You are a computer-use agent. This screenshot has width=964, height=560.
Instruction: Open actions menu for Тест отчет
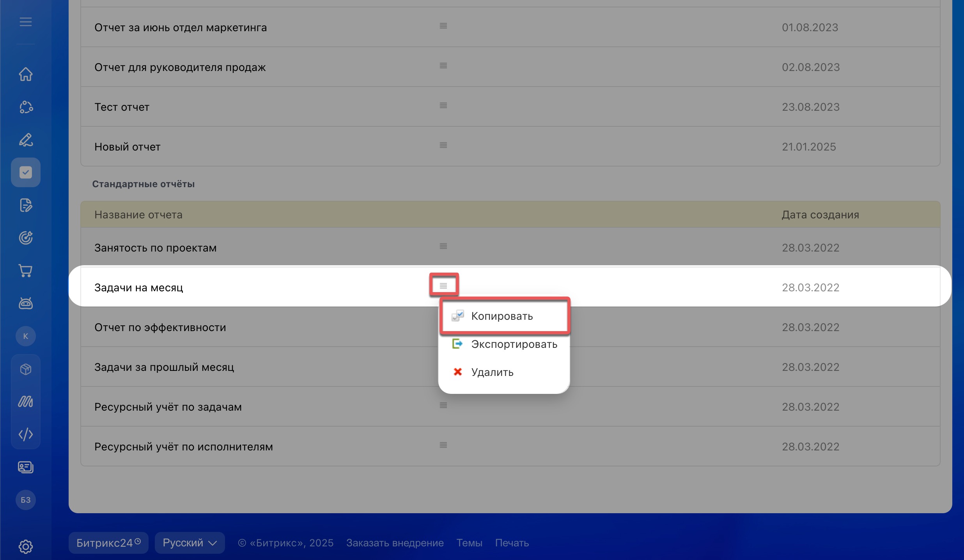tap(443, 105)
